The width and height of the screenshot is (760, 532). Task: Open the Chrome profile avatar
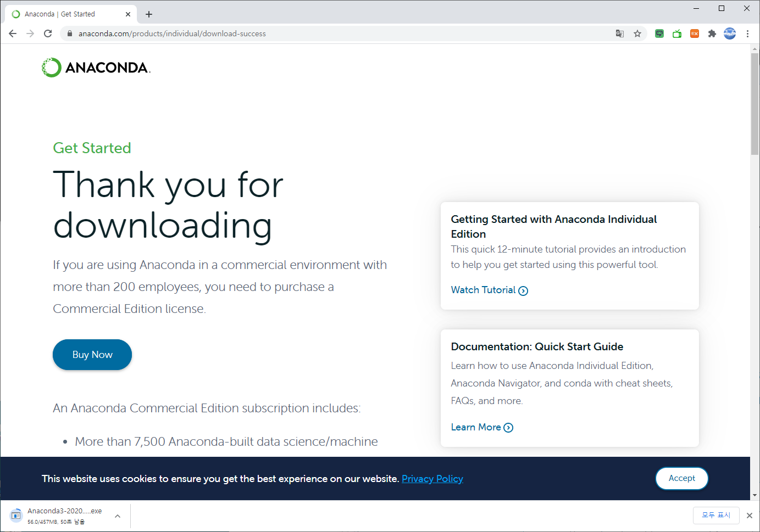click(730, 33)
